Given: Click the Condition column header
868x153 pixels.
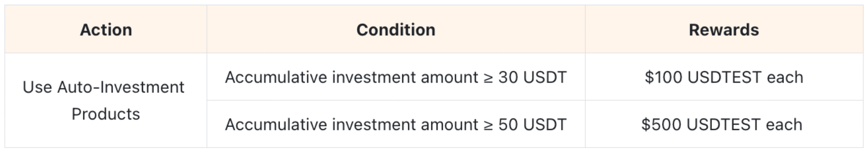Looking at the screenshot, I should [x=396, y=30].
